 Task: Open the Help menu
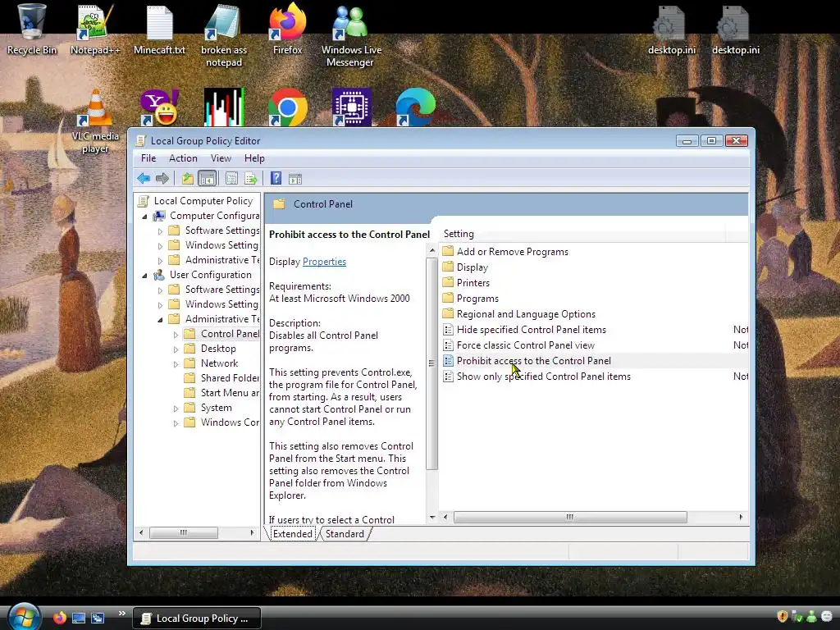(x=254, y=158)
